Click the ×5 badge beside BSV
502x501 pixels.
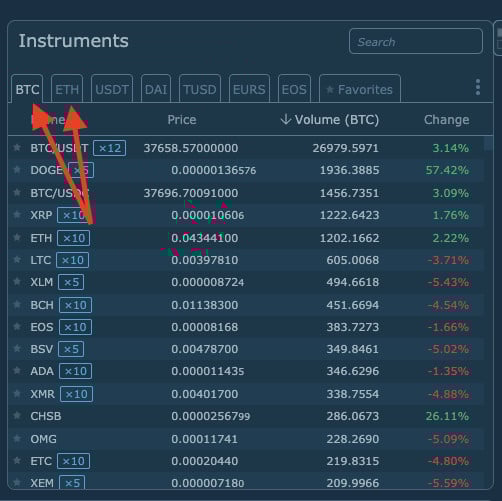[x=71, y=349]
